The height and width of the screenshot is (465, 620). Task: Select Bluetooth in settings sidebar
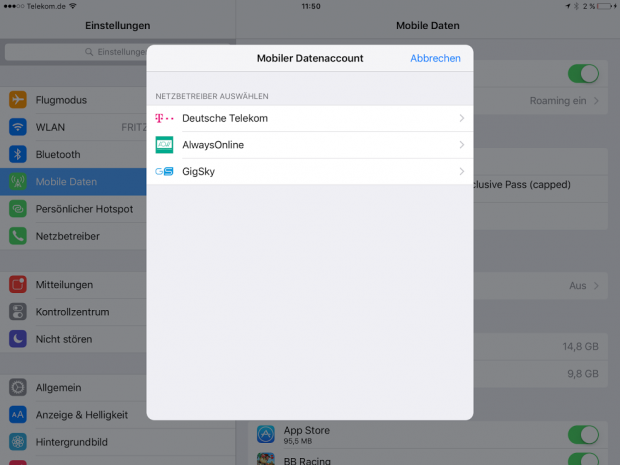[x=73, y=154]
